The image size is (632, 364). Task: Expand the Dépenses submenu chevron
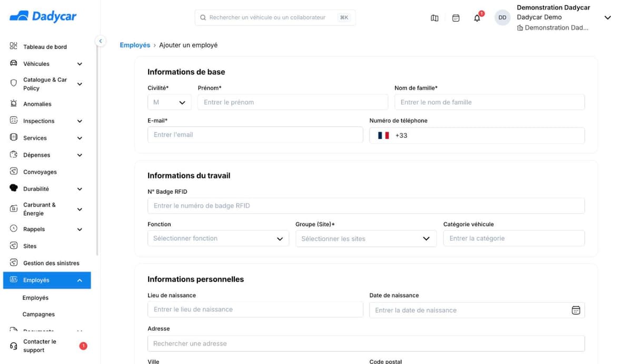point(80,155)
